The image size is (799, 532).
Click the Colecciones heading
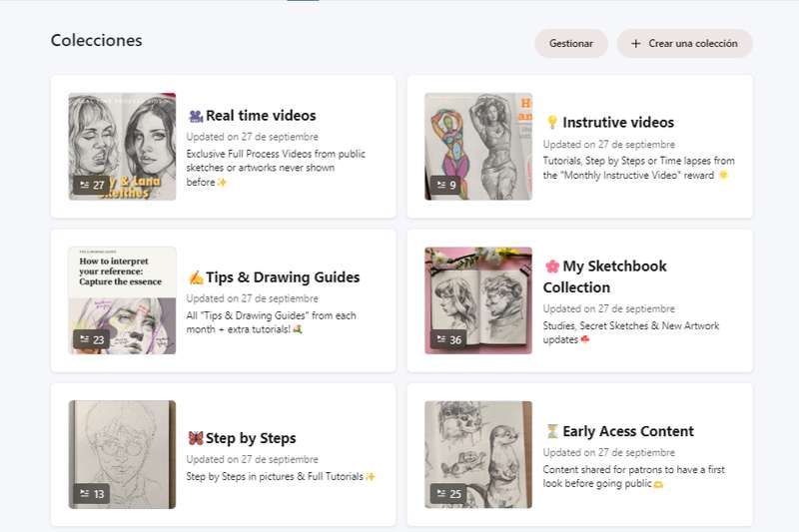click(x=96, y=40)
